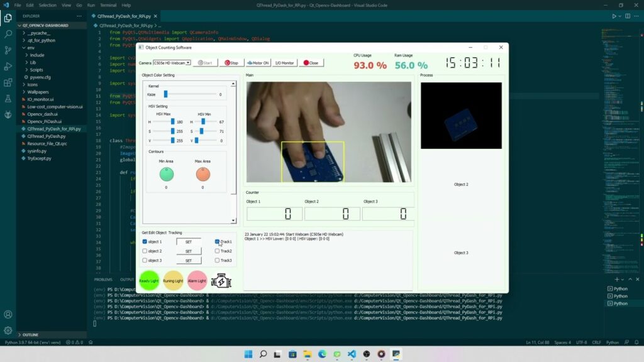Click the Stop button
The width and height of the screenshot is (644, 362).
click(x=231, y=63)
